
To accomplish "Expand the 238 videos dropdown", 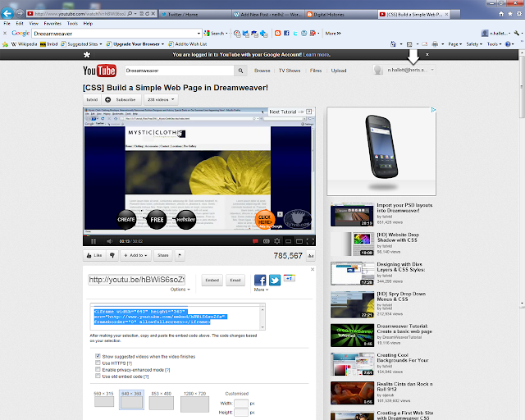I will pyautogui.click(x=161, y=99).
